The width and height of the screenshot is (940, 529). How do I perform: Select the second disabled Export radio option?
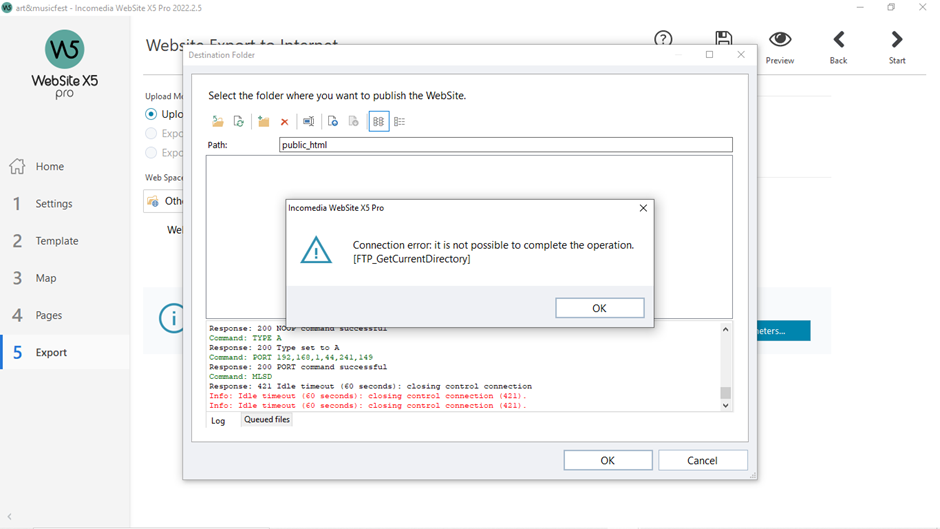coord(151,152)
